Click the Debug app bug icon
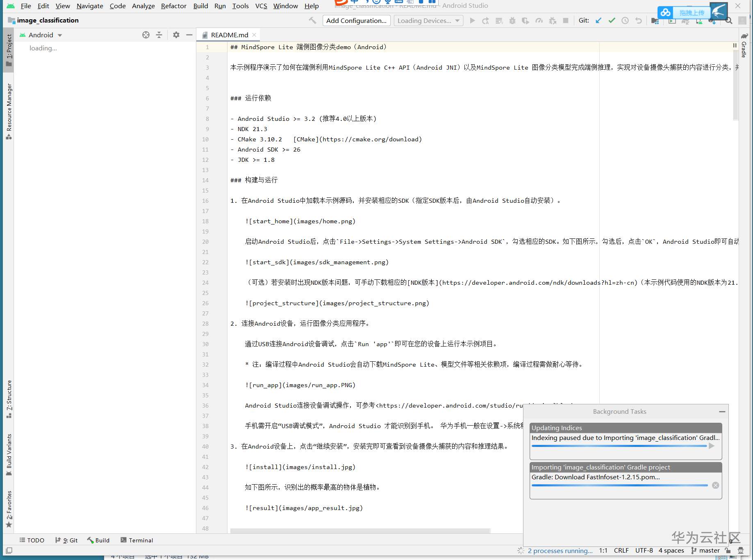Viewport: 753px width, 560px height. 512,20
